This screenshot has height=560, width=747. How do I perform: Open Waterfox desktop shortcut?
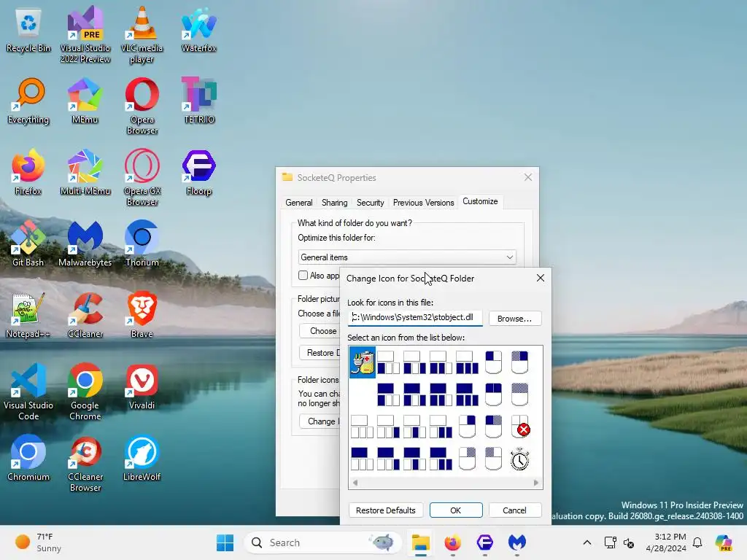click(x=198, y=29)
